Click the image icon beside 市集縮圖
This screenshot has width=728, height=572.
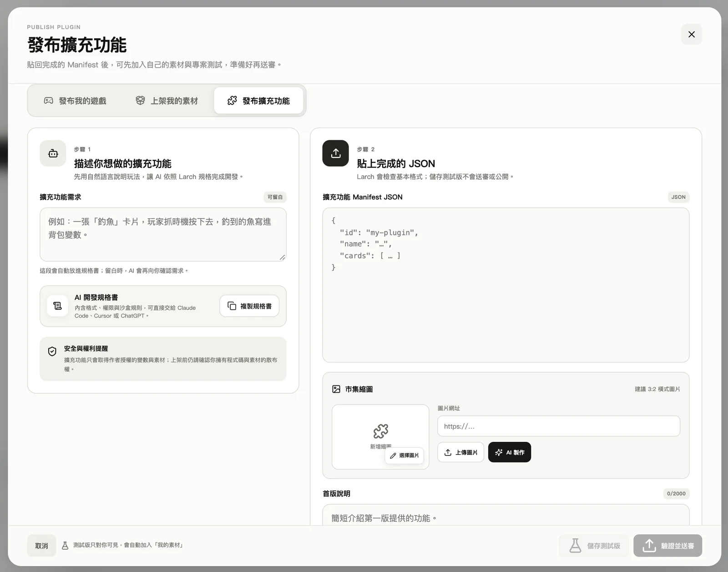pyautogui.click(x=336, y=389)
